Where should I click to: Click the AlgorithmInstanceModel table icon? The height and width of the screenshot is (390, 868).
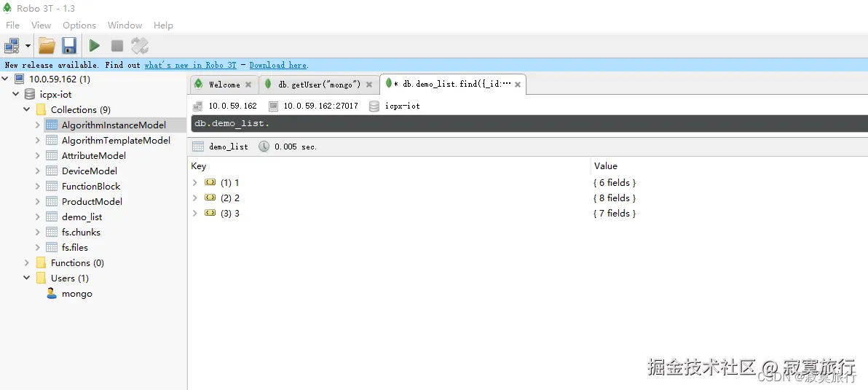click(52, 125)
